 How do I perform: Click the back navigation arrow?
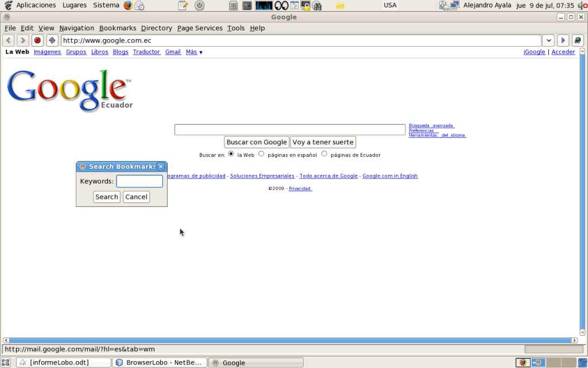click(x=7, y=40)
